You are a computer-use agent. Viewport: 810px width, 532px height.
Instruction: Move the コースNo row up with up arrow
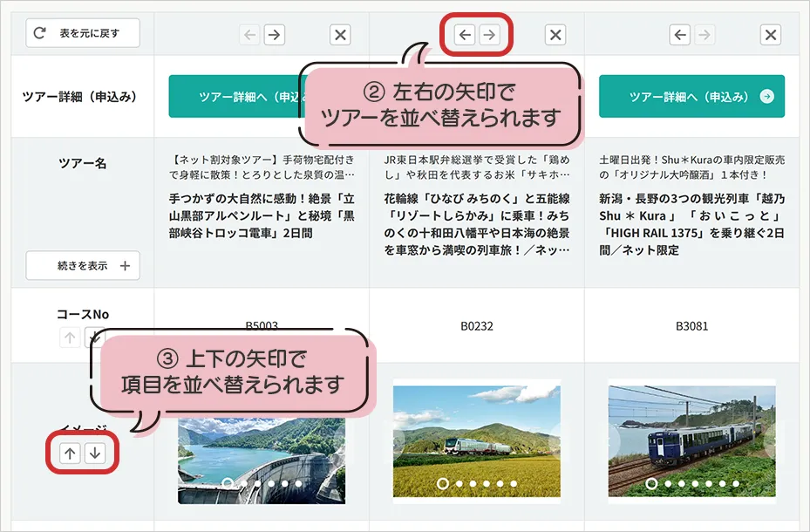pos(70,338)
